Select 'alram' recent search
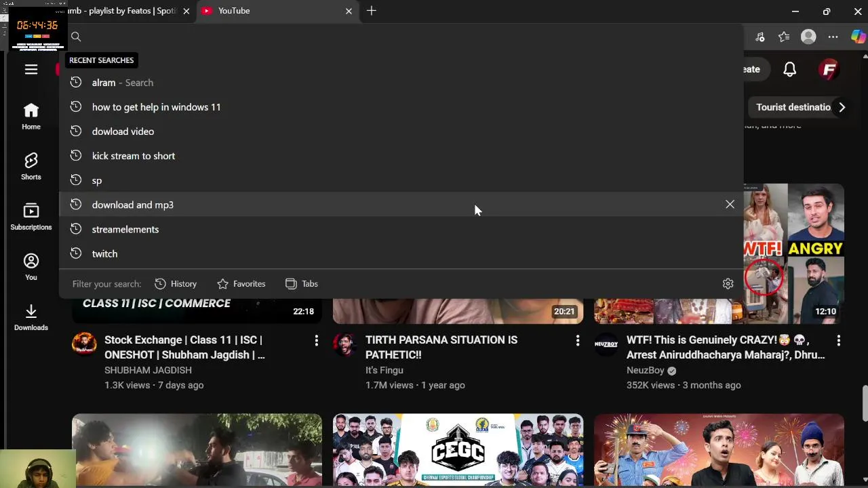The width and height of the screenshot is (868, 488). tap(401, 83)
